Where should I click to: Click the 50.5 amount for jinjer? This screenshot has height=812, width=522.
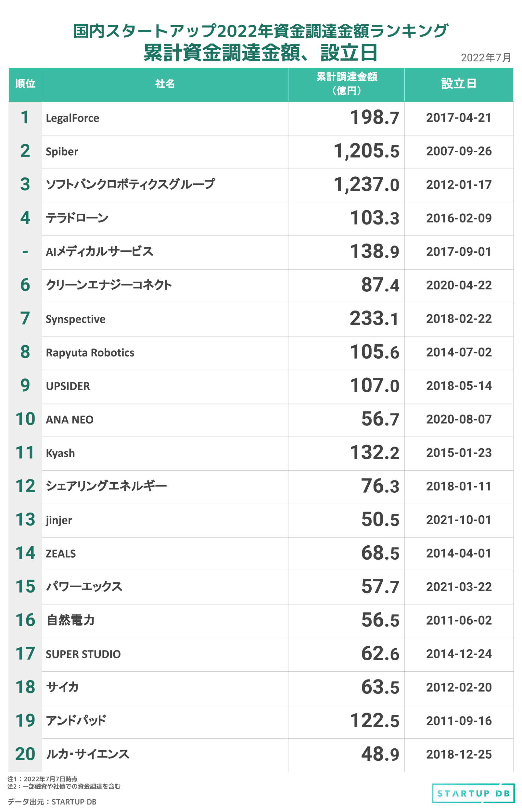coord(380,520)
